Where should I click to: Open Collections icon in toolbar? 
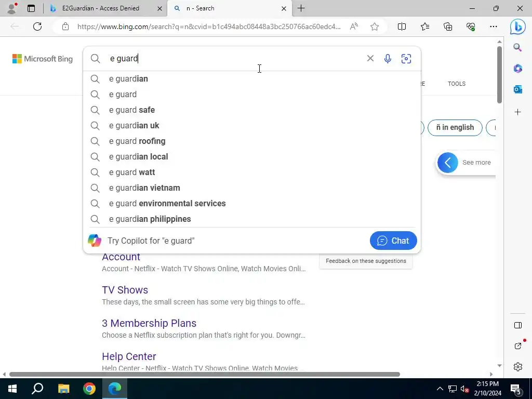[x=448, y=27]
